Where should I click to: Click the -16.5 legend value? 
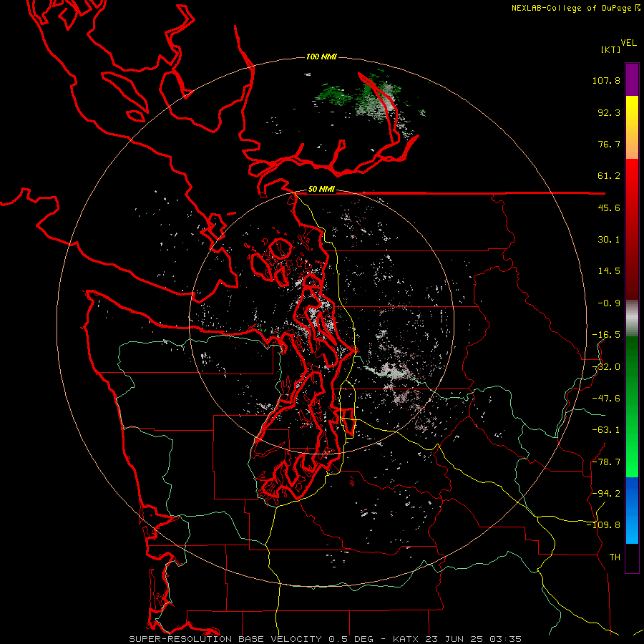606,335
